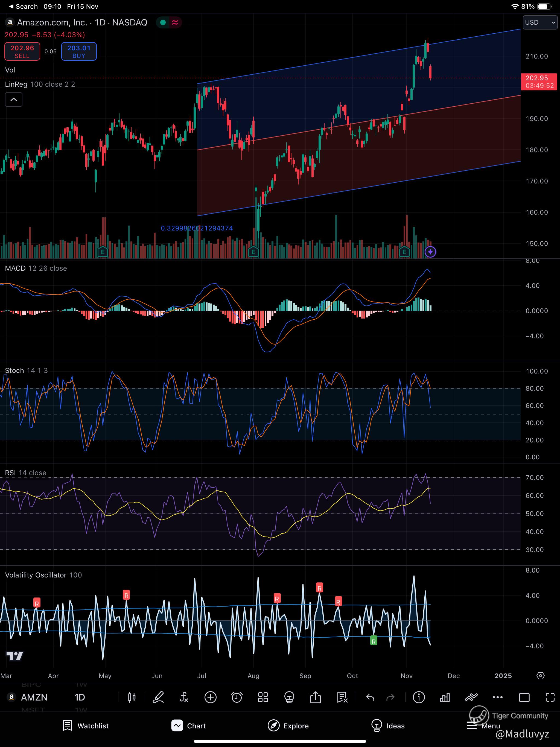Image resolution: width=560 pixels, height=747 pixels.
Task: Click the undo arrow
Action: coord(370,697)
